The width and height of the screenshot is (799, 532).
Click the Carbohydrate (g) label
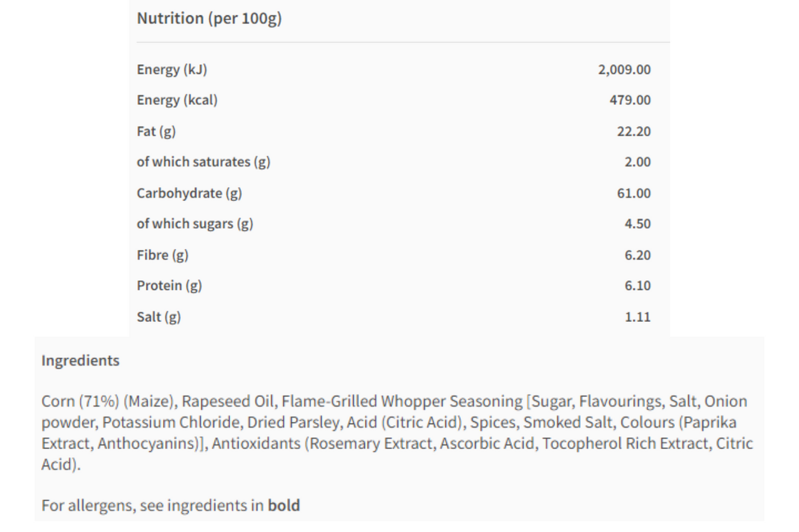pyautogui.click(x=189, y=193)
